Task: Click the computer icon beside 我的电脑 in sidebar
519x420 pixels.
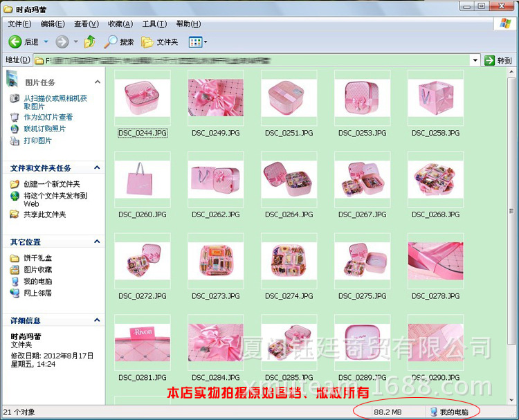Action: 15,282
